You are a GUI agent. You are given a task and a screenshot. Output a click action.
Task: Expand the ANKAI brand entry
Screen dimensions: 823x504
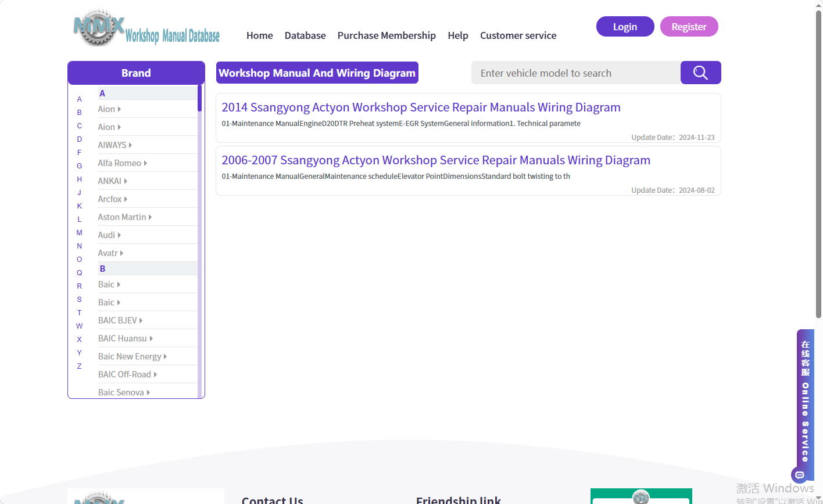(113, 181)
